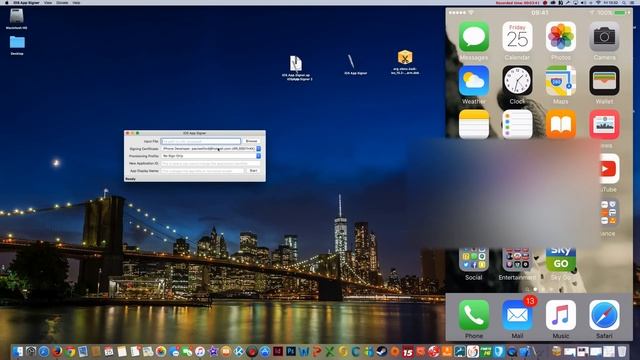
Task: Open Music app in the iPhone dock
Action: pos(561,315)
